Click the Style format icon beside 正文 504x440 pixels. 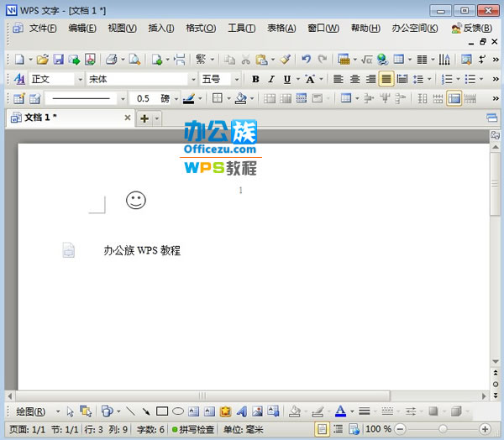click(19, 79)
